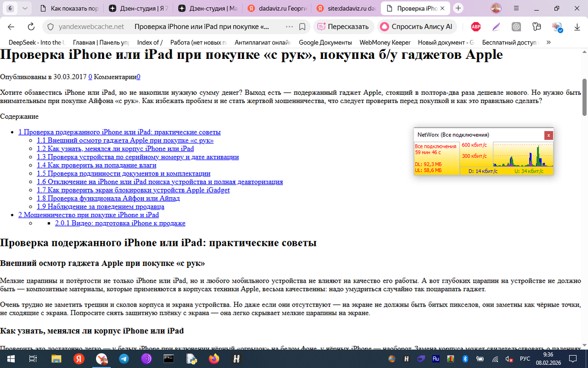The image size is (588, 368).
Task: Open link '1.6 Отключение на iPhone или iPad поиска'
Action: [160, 182]
